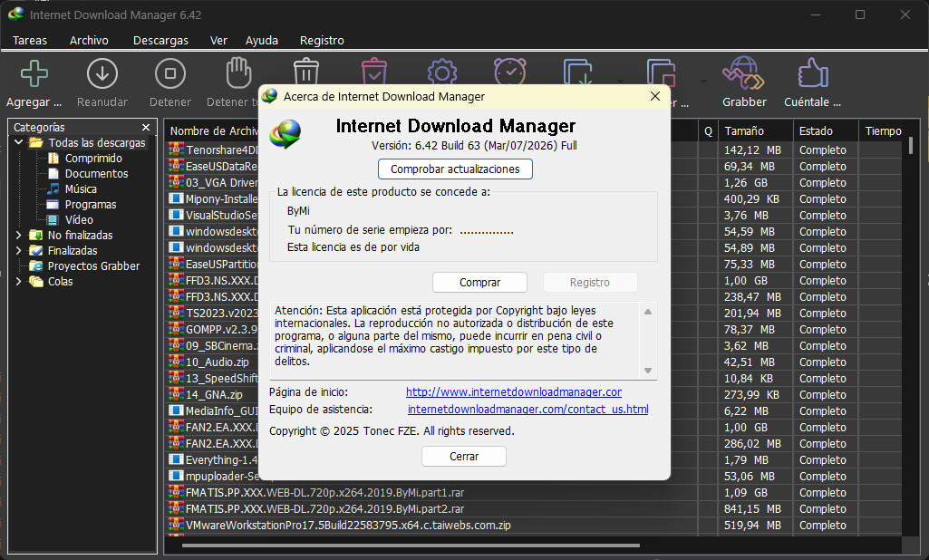Screen dimensions: 929x560
Task: Click Comprobar actualizaciones button
Action: [455, 169]
